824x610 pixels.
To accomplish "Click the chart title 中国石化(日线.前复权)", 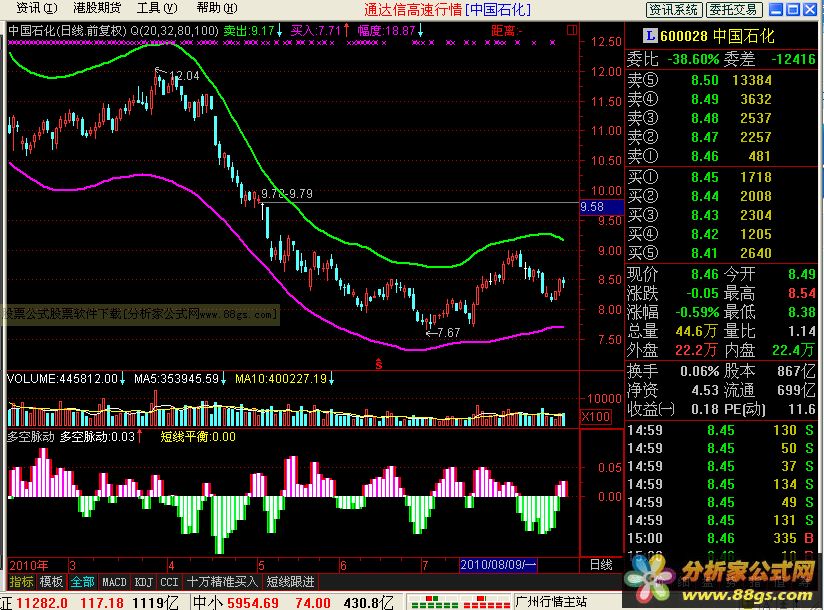I will pyautogui.click(x=67, y=30).
